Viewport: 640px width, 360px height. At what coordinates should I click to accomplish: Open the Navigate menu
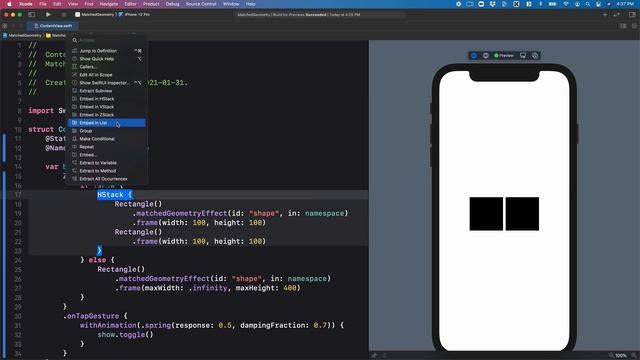coord(109,4)
